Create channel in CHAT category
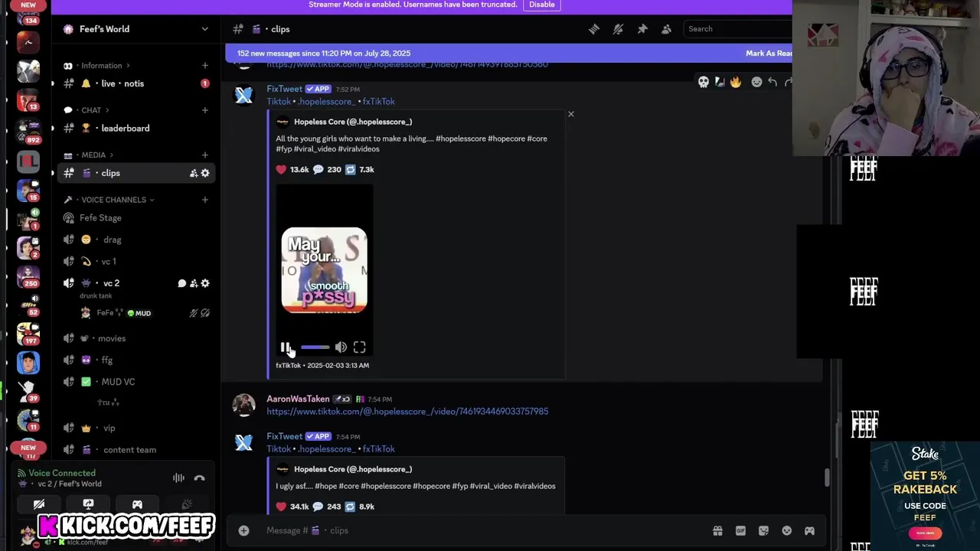The height and width of the screenshot is (551, 980). 204,110
